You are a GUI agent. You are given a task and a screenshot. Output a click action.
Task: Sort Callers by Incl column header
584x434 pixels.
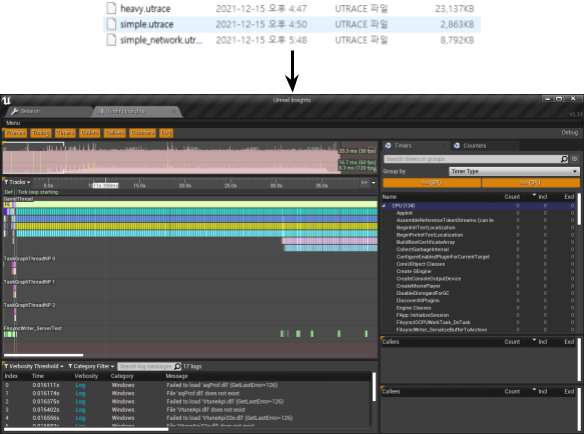coord(543,342)
